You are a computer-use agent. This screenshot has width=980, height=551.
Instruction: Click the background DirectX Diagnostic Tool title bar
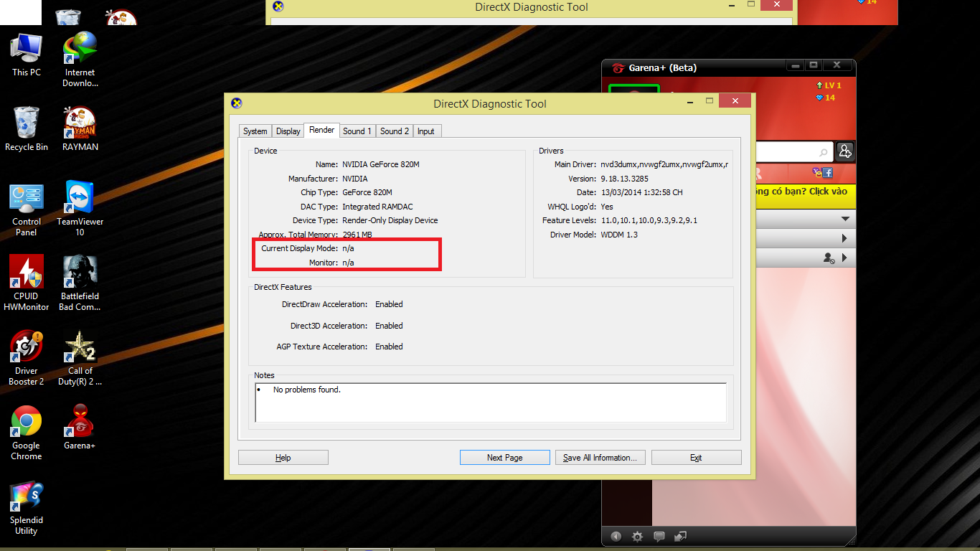tap(531, 7)
